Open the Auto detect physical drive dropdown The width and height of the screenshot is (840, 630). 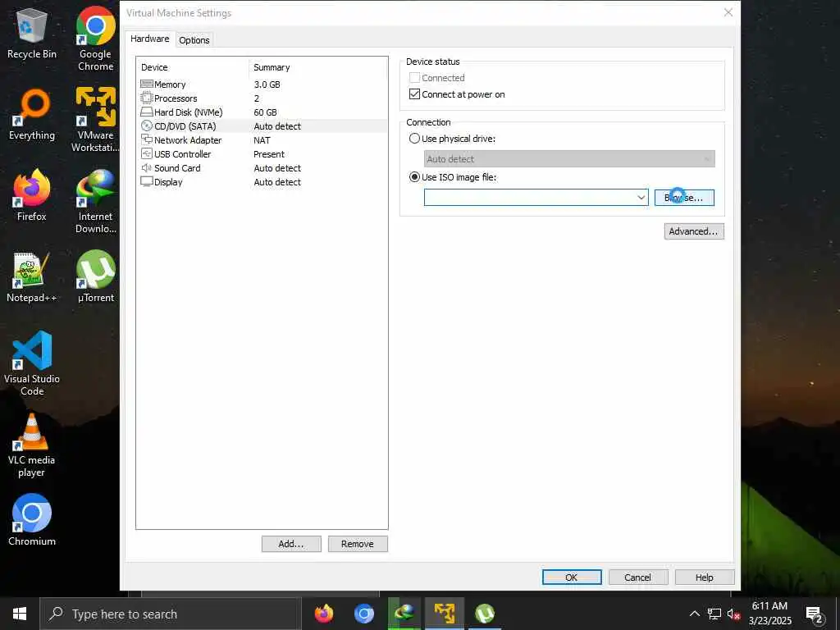pos(706,158)
